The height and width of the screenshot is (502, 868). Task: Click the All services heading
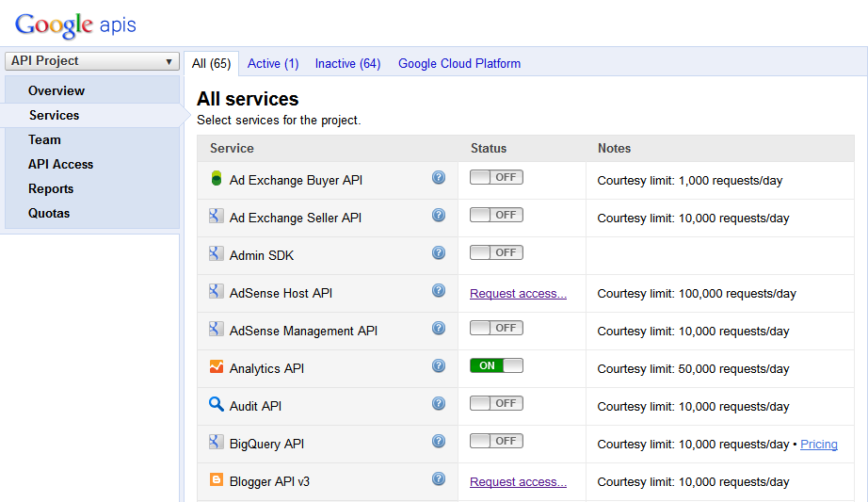pos(248,99)
